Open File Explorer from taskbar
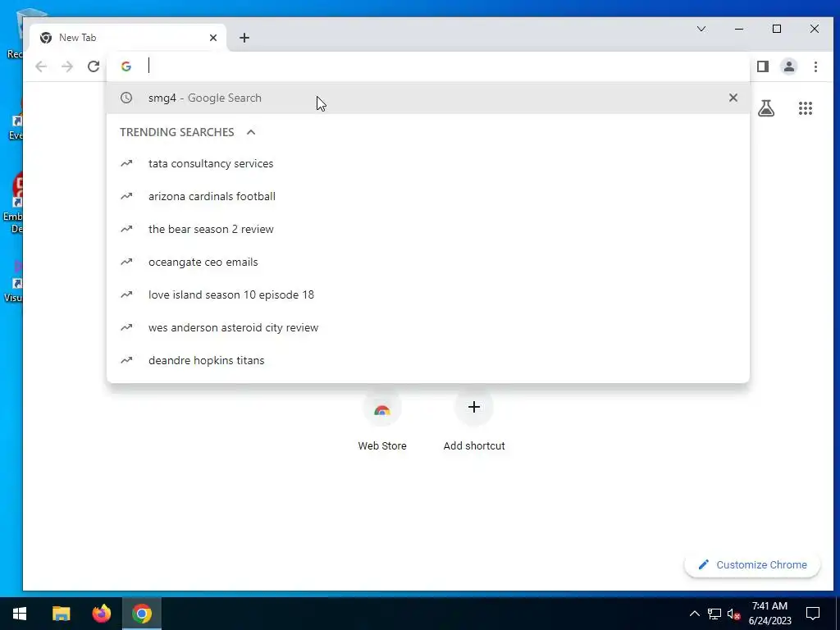This screenshot has width=840, height=630. 61,614
